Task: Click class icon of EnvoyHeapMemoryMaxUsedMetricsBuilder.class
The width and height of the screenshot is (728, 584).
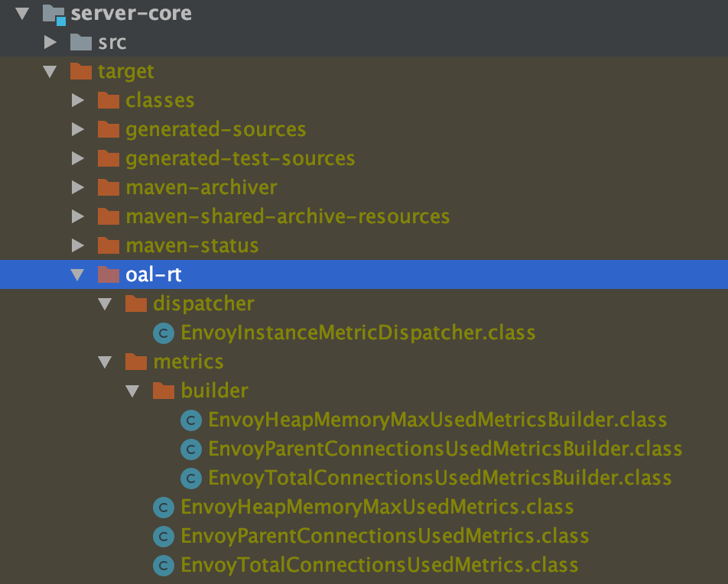Action: click(x=191, y=420)
